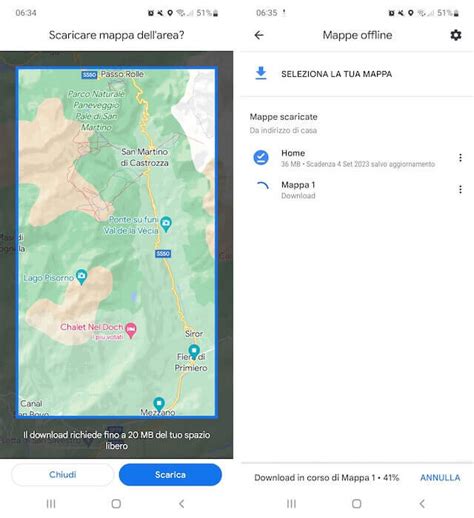Tap the Fiera di Primiero marker pin
This screenshot has height=518, width=474.
coord(194,351)
